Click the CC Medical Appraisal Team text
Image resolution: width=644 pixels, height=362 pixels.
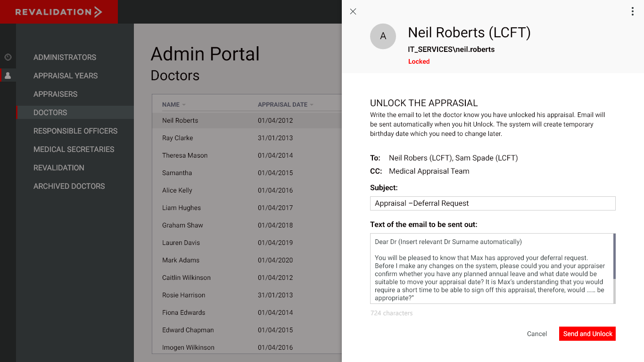tap(429, 171)
